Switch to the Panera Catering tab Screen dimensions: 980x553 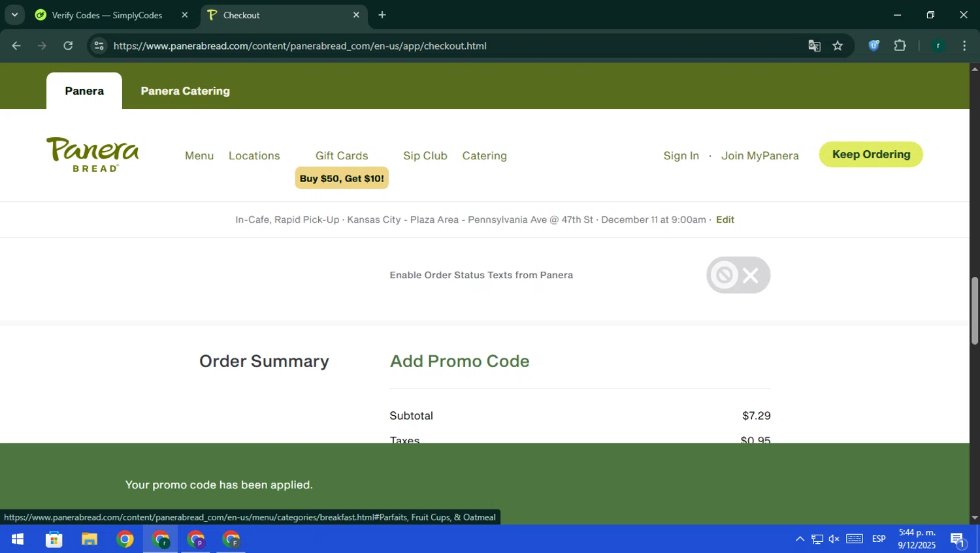(x=186, y=91)
